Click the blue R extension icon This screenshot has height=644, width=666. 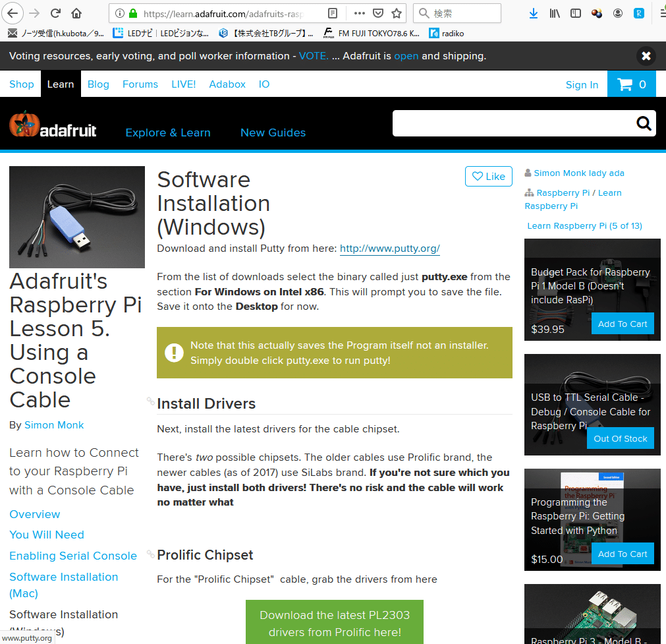tap(639, 13)
